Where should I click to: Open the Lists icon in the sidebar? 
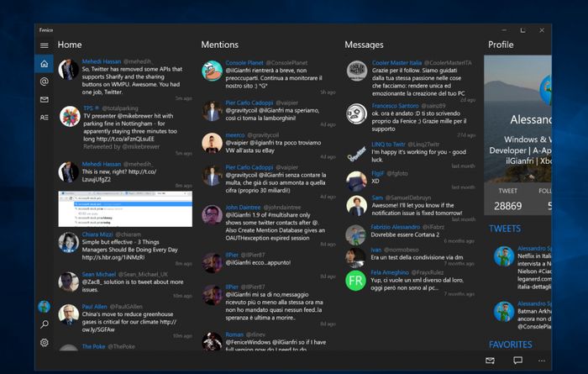coord(44,118)
